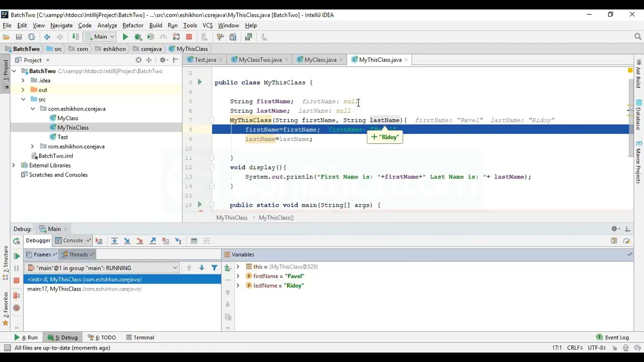The width and height of the screenshot is (644, 362).
Task: Toggle the Terminal tool window
Action: 140,337
